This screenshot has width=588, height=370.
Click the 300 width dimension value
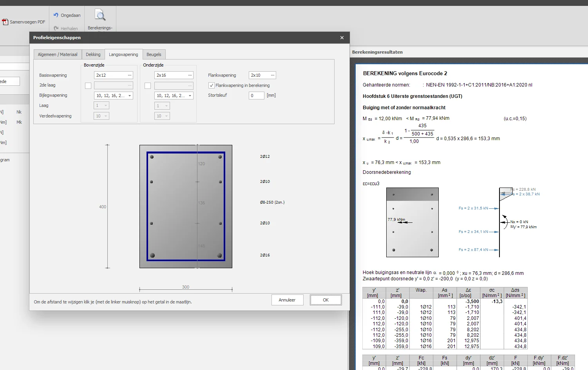click(x=186, y=287)
